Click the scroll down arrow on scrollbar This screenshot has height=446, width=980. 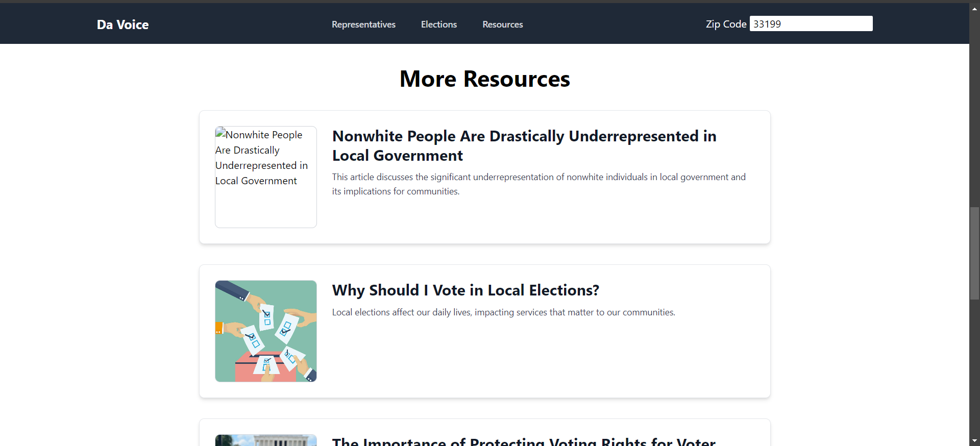click(x=974, y=441)
